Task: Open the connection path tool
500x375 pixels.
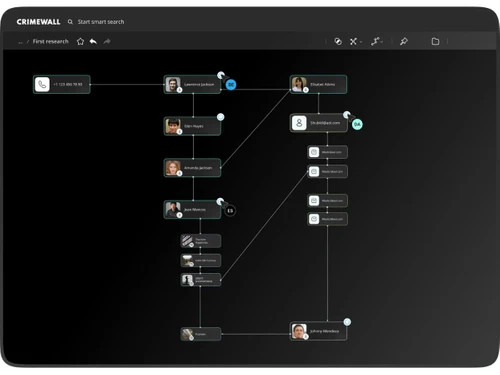Action: (375, 41)
